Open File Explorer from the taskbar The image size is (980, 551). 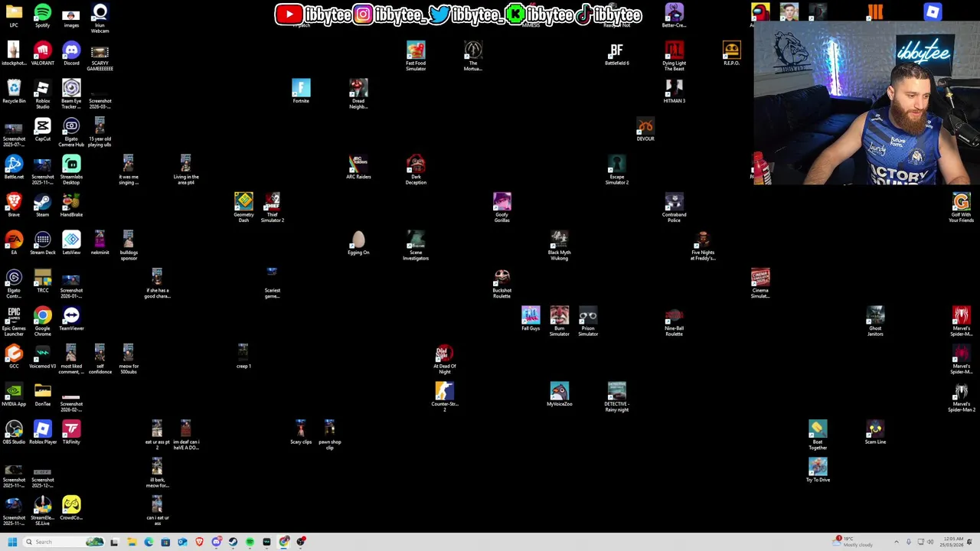click(x=132, y=542)
